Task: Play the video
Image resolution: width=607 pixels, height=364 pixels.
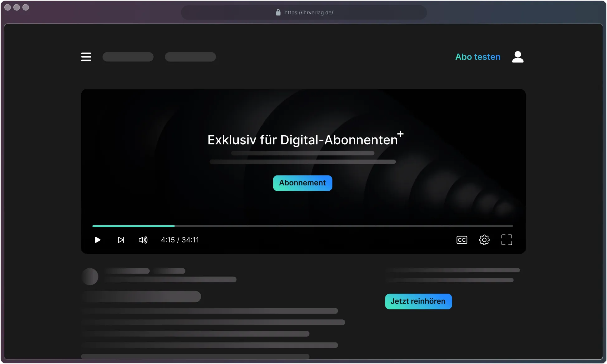Action: (x=98, y=240)
